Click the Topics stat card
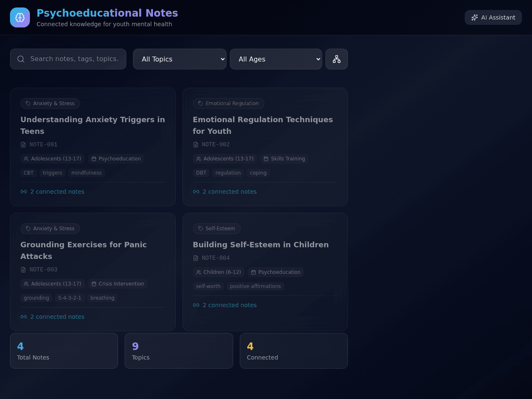Viewport: 532px width, 399px height. click(179, 351)
